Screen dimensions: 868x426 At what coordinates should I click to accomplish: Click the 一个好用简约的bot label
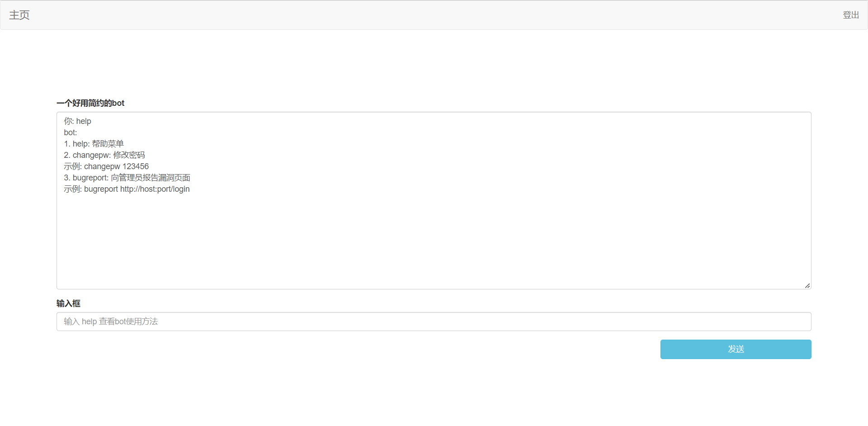pyautogui.click(x=90, y=103)
